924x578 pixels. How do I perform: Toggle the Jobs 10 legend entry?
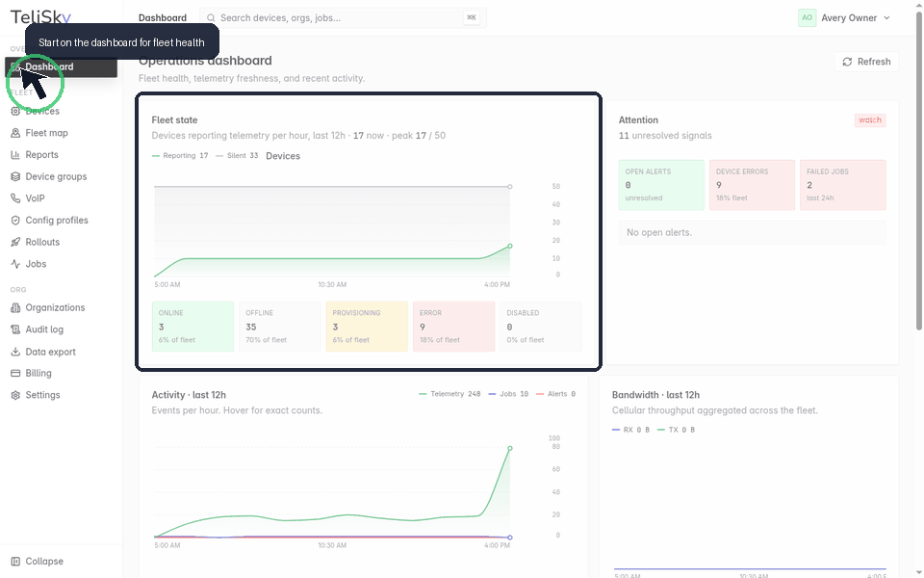(x=508, y=394)
